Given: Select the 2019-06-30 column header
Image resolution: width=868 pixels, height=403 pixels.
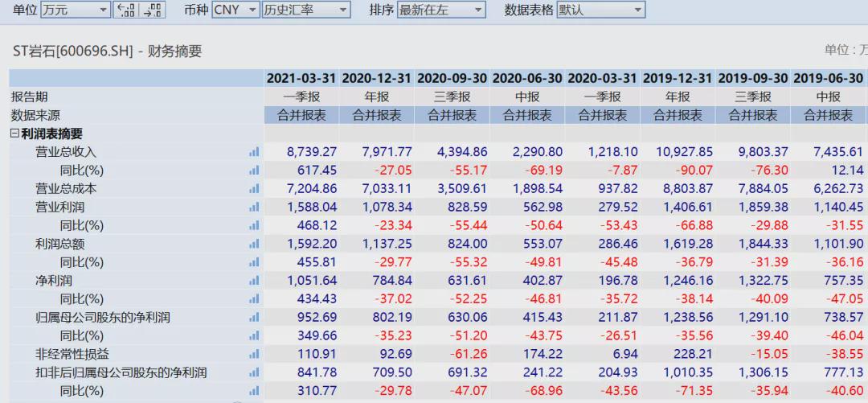Looking at the screenshot, I should [x=828, y=78].
